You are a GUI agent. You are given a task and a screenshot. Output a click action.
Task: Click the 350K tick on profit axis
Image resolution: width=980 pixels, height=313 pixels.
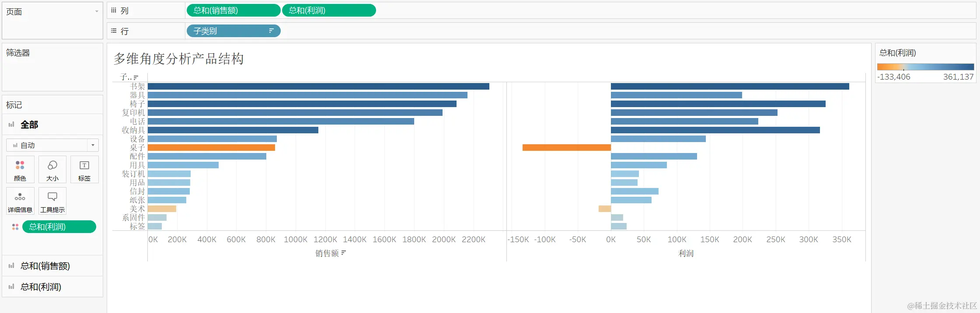pos(842,240)
